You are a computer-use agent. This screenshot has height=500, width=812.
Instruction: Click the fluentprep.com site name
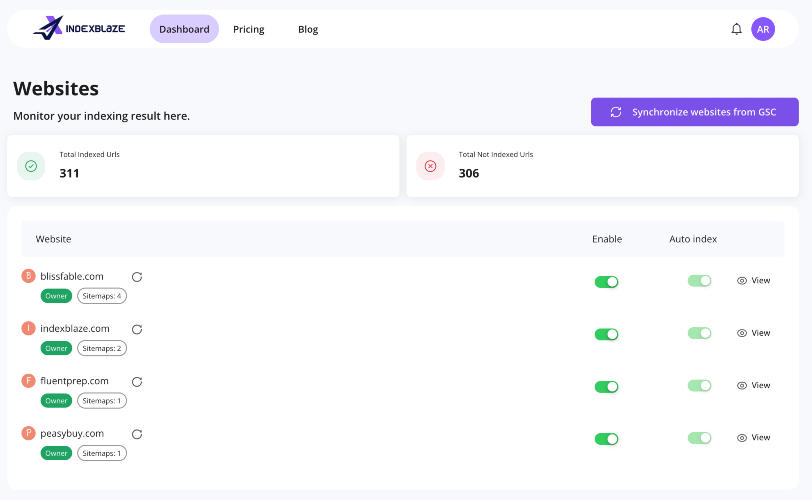tap(75, 380)
